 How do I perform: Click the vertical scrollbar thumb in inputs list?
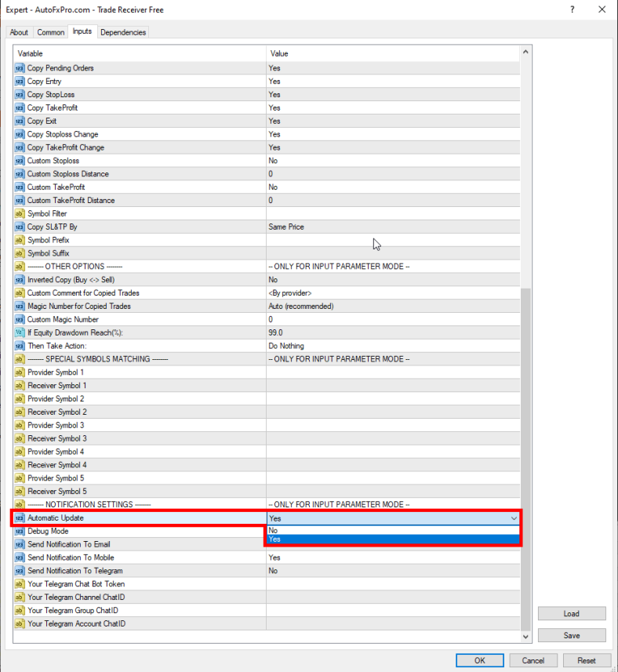[525, 455]
